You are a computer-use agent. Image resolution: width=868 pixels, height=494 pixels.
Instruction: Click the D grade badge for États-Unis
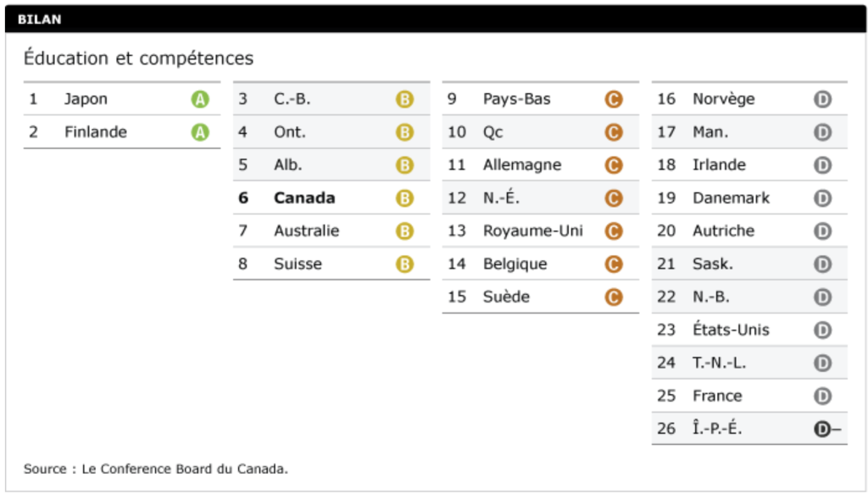[x=821, y=330]
